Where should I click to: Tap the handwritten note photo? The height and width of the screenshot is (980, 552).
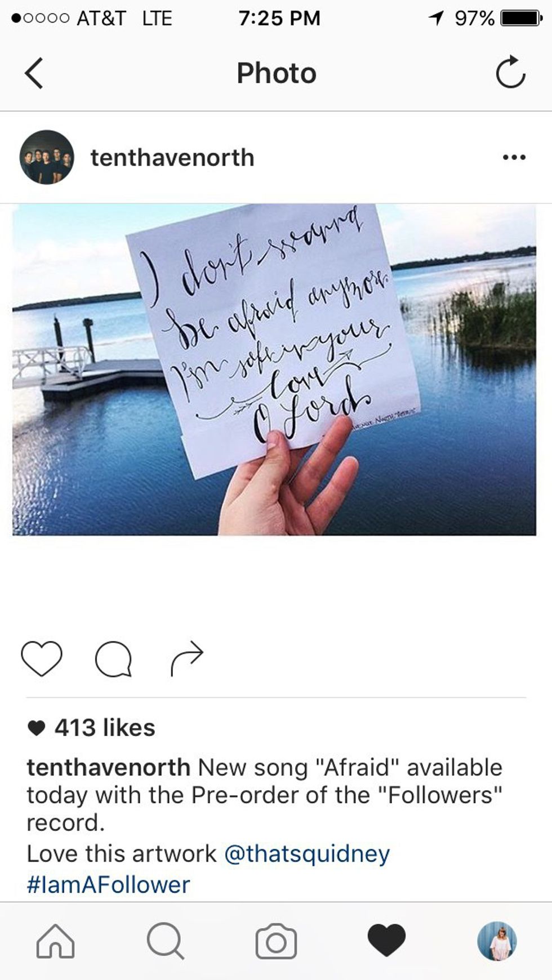pyautogui.click(x=274, y=369)
